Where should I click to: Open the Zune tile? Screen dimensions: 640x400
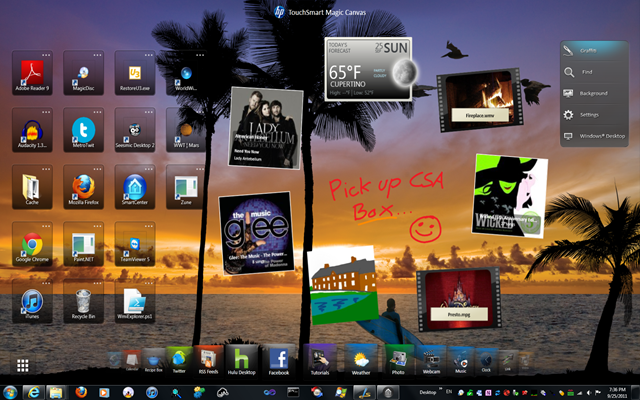tap(186, 187)
